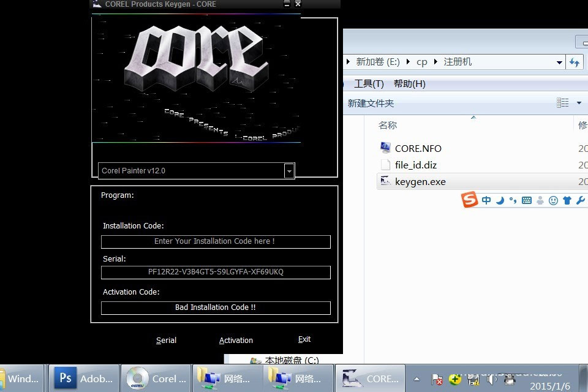
Task: Click 新建文件夹 to create new folder
Action: tap(371, 103)
